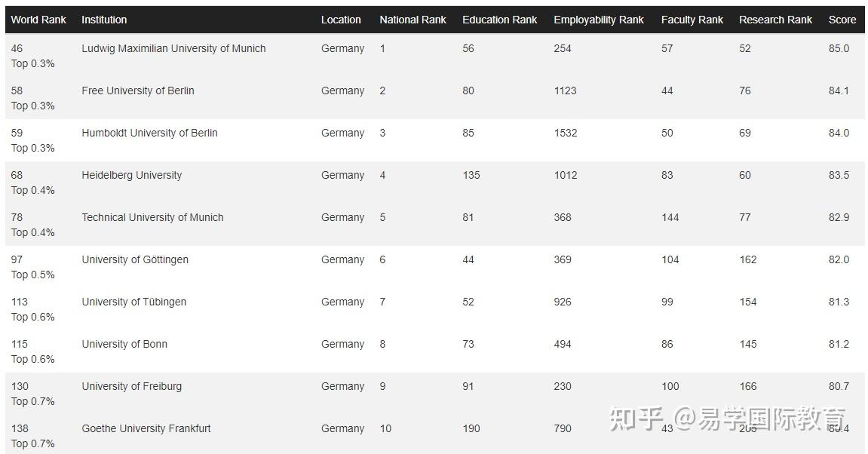868x454 pixels.
Task: Click employability rank 926 cell
Action: coord(563,302)
